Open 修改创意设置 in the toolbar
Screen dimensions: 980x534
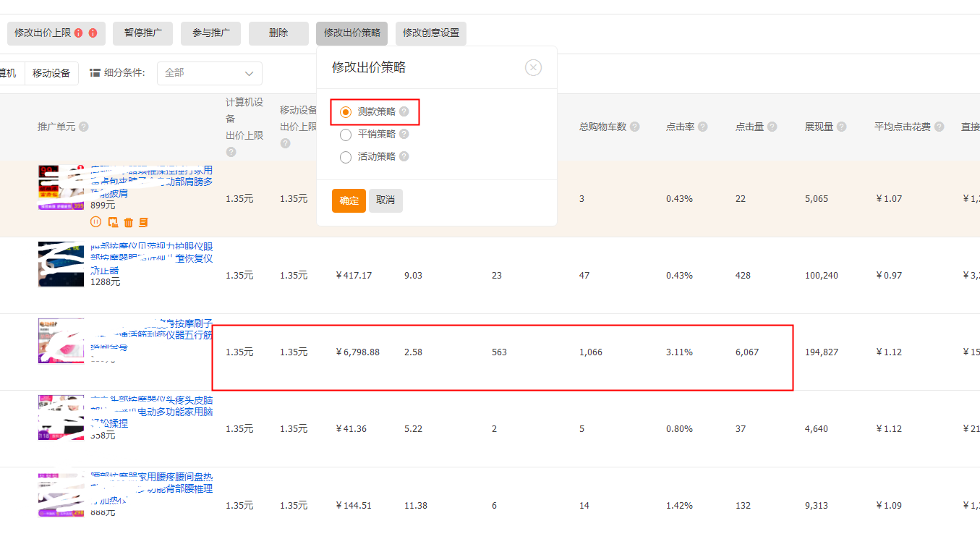[x=431, y=33]
